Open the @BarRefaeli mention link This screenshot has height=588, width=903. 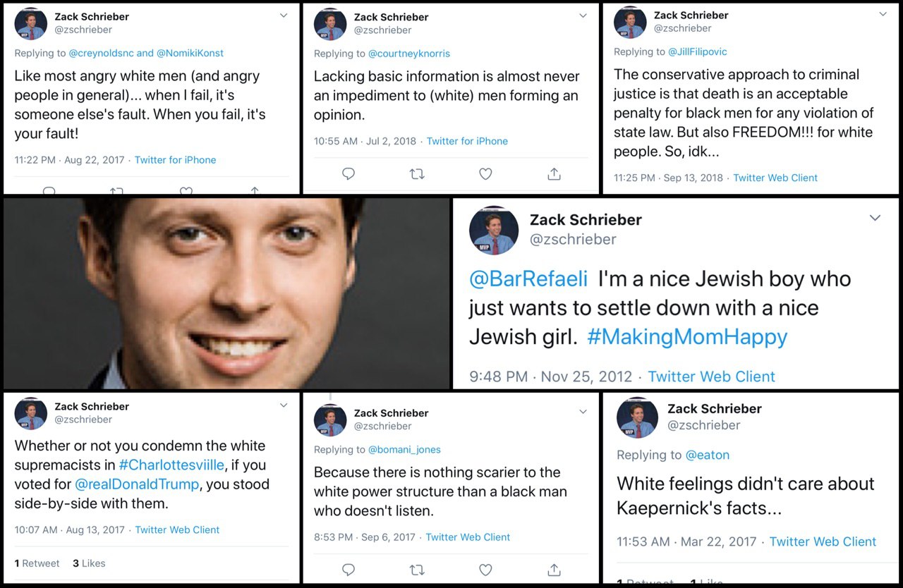coord(528,279)
